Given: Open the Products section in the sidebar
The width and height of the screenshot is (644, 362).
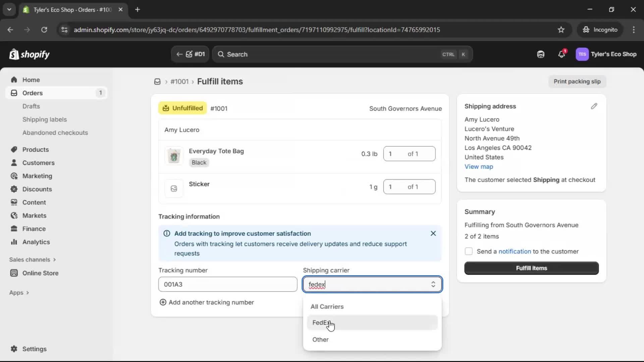Looking at the screenshot, I should (x=36, y=149).
